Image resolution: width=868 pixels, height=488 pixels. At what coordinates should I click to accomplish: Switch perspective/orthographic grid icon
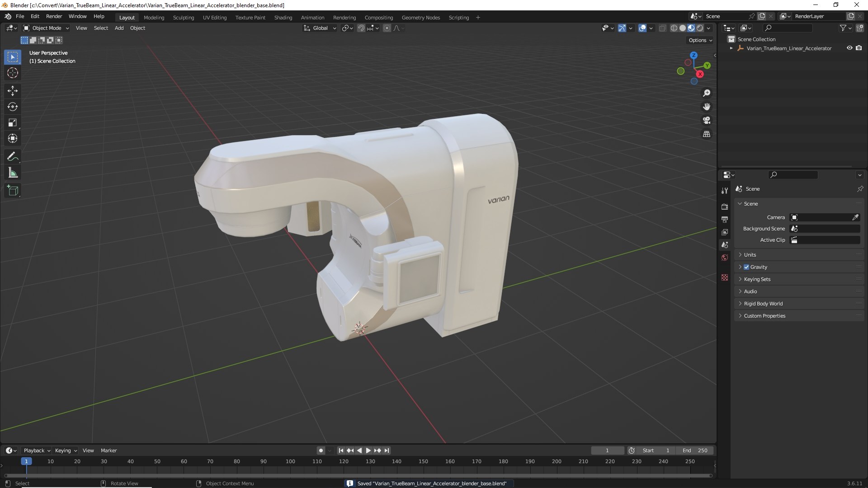tap(707, 134)
